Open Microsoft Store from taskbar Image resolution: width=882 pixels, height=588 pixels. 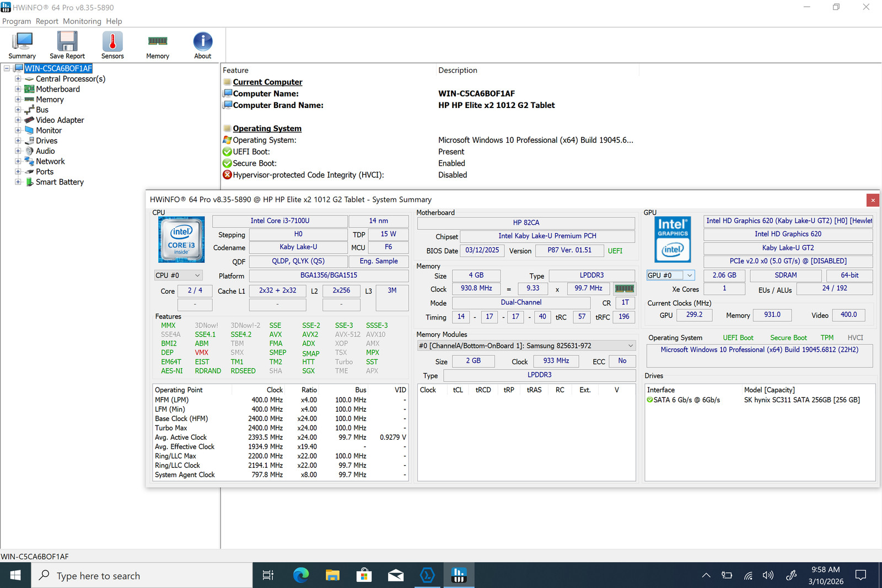pyautogui.click(x=364, y=575)
